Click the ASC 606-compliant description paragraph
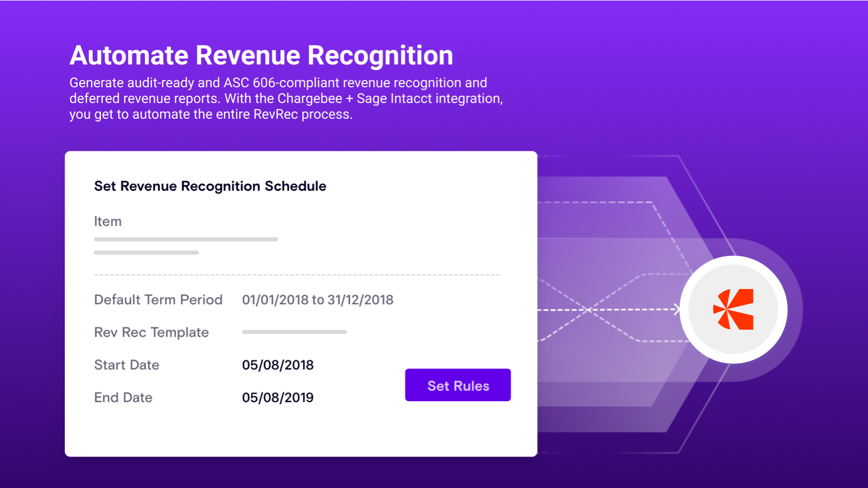This screenshot has width=868, height=488. click(x=286, y=98)
